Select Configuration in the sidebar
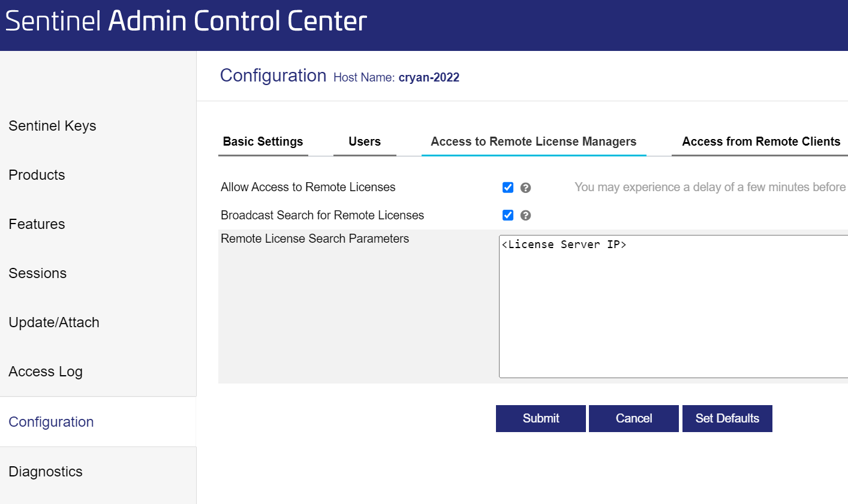 (51, 422)
